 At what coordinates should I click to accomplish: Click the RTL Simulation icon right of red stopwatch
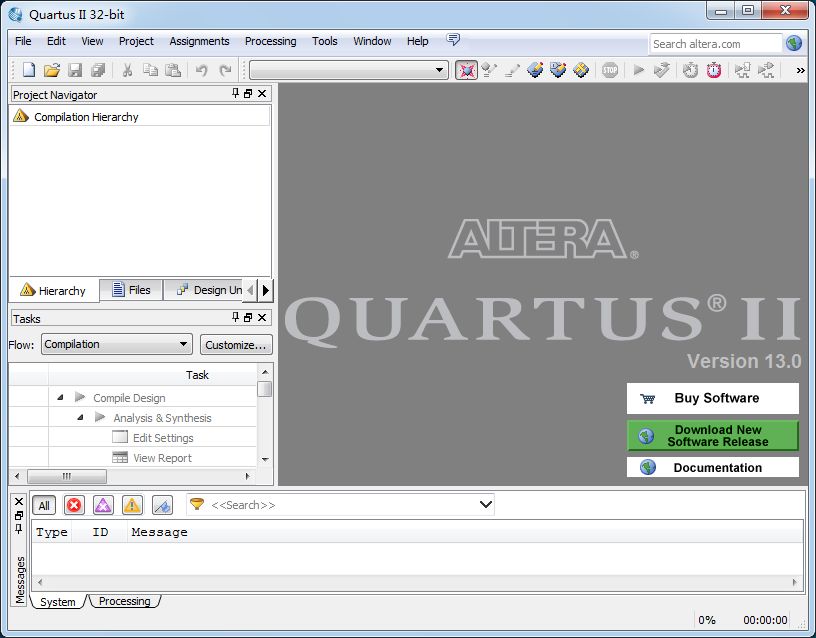[x=743, y=70]
